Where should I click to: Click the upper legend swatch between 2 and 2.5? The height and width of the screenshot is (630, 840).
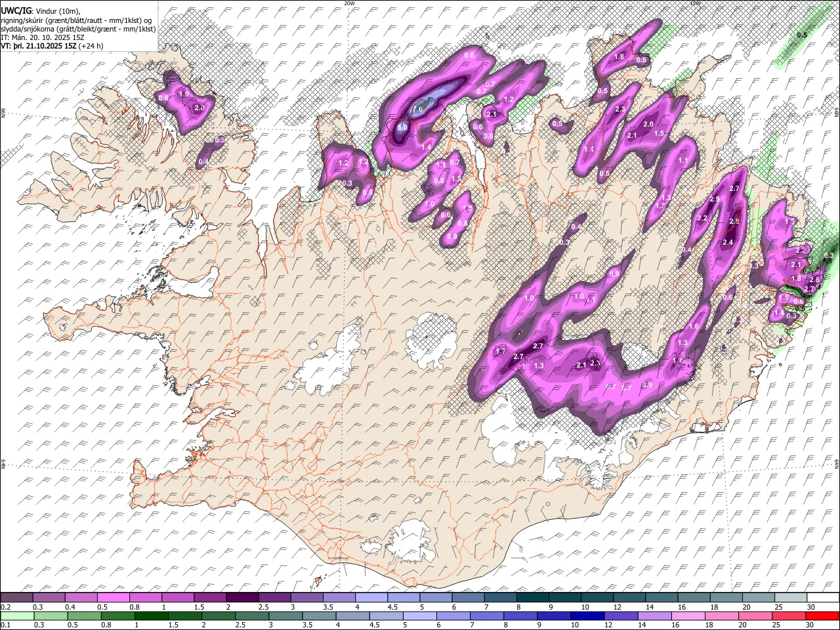point(242,598)
